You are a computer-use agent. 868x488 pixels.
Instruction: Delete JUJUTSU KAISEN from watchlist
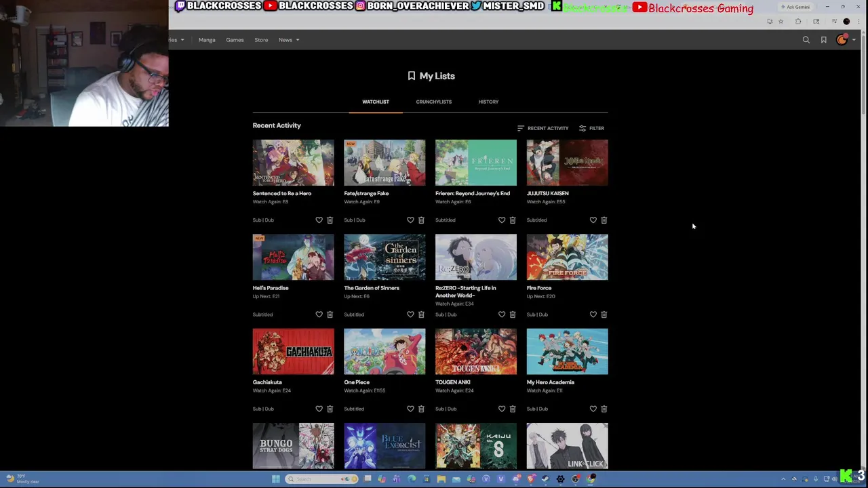pyautogui.click(x=604, y=220)
